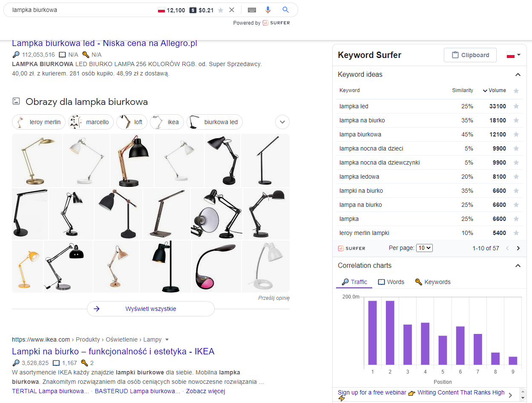This screenshot has height=403, width=532.
Task: Go to previous page of keyword ideas
Action: point(507,248)
